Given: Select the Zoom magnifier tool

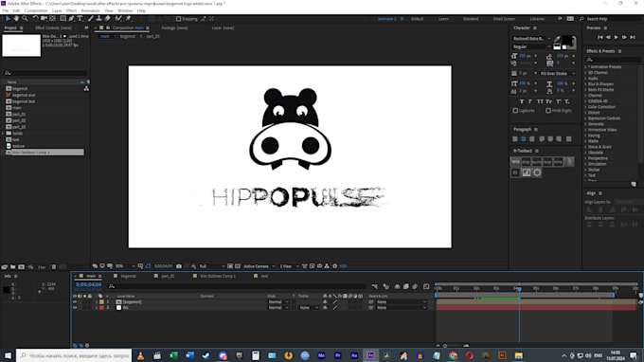Looking at the screenshot, I should click(x=25, y=19).
